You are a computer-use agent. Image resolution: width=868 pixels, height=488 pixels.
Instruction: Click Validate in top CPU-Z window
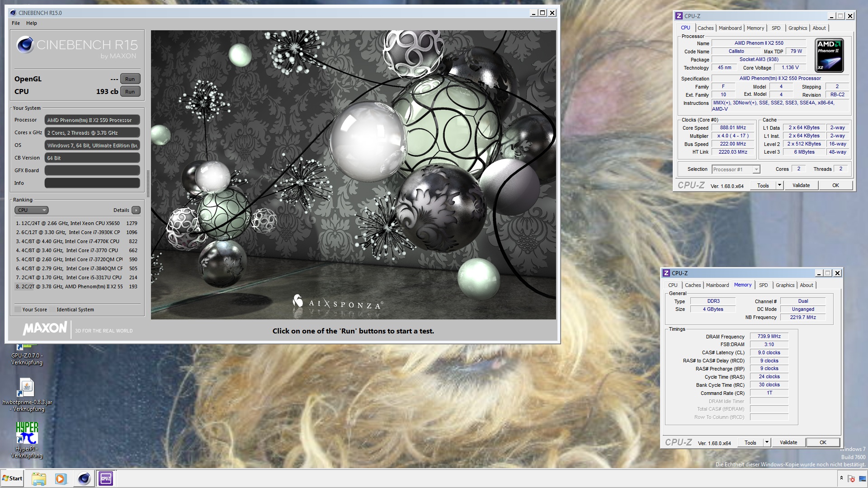pyautogui.click(x=801, y=185)
